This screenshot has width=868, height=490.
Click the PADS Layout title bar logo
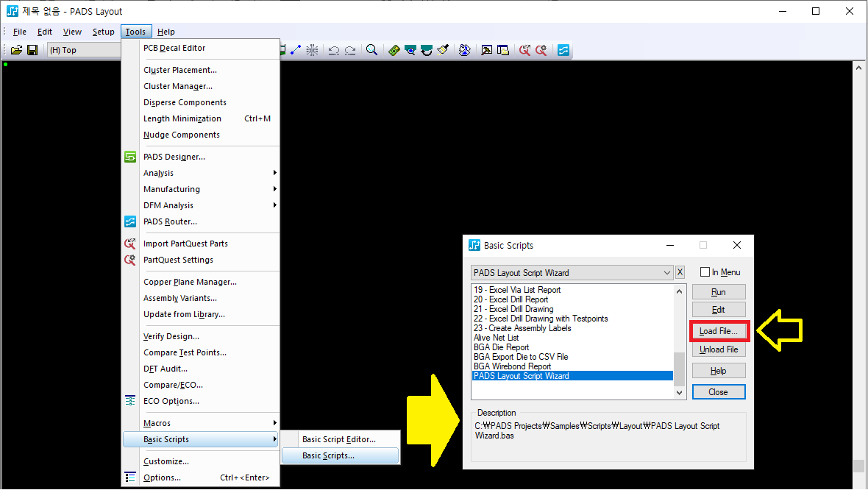(x=13, y=11)
